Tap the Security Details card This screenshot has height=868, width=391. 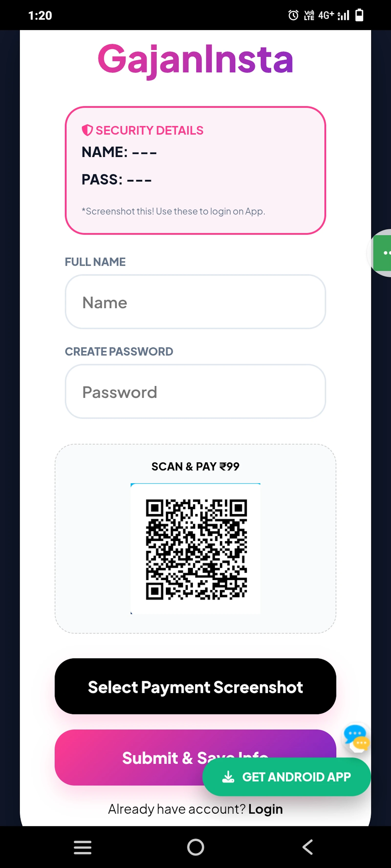(x=195, y=170)
